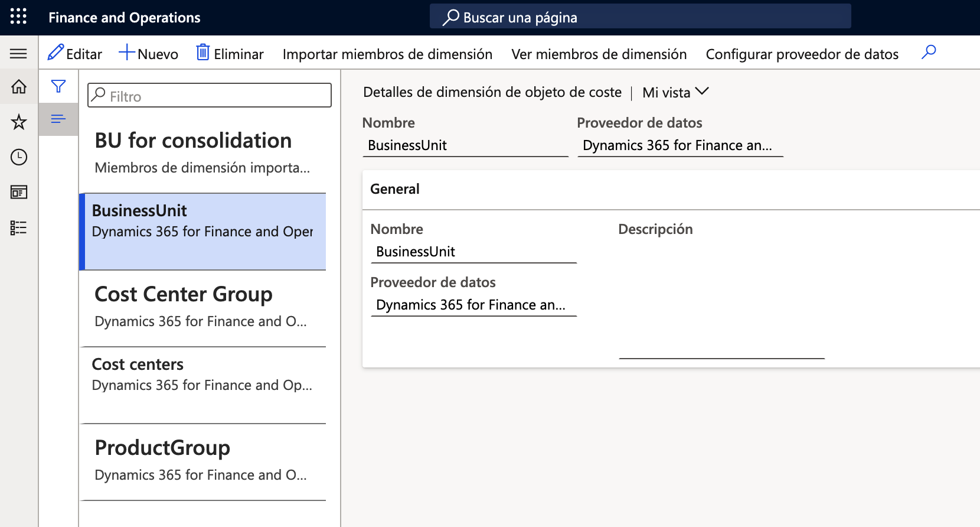Go to the Home icon in sidebar
980x527 pixels.
[x=19, y=87]
